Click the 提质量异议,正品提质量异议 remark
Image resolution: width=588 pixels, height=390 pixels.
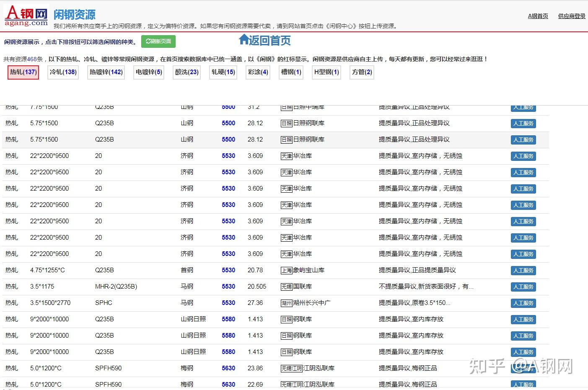417,270
